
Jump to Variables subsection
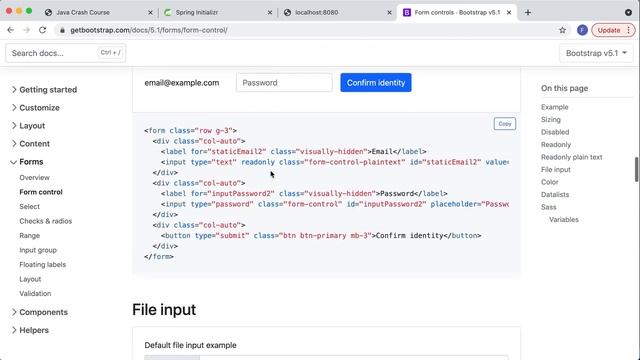[564, 220]
